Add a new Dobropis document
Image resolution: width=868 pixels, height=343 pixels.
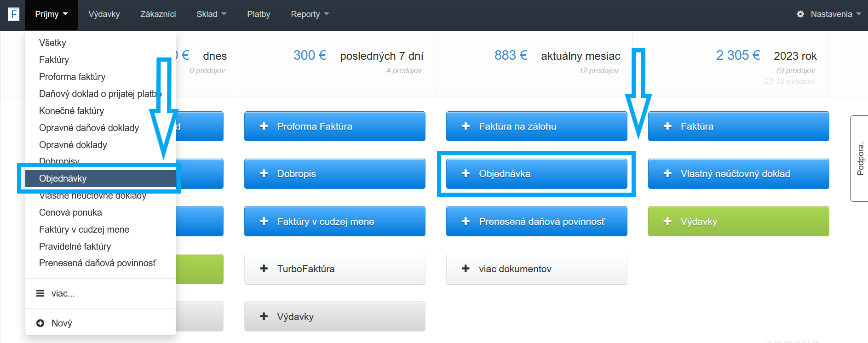coord(334,174)
